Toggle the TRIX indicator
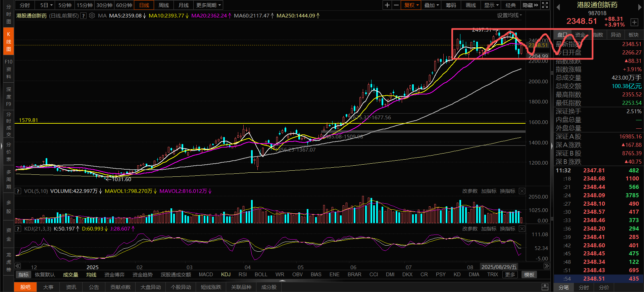The height and width of the screenshot is (292, 644). (492, 275)
